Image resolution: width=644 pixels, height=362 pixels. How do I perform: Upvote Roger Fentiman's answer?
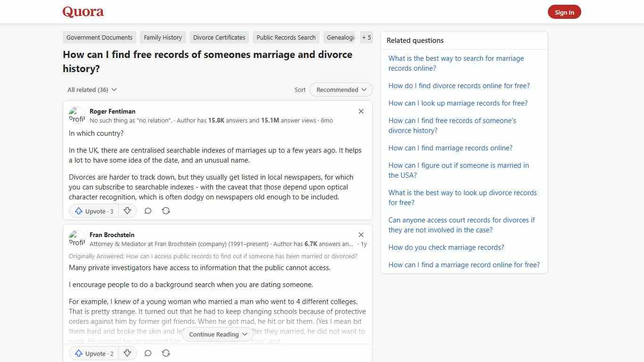tap(93, 211)
